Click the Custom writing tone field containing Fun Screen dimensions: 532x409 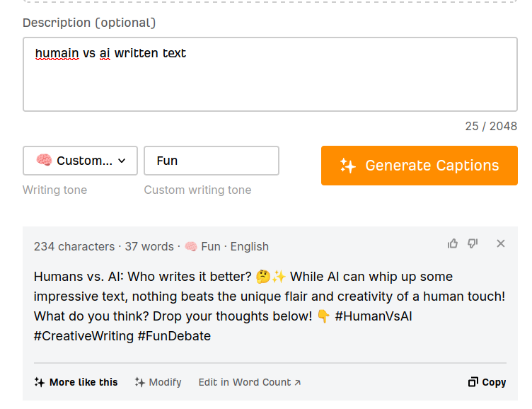coord(212,161)
